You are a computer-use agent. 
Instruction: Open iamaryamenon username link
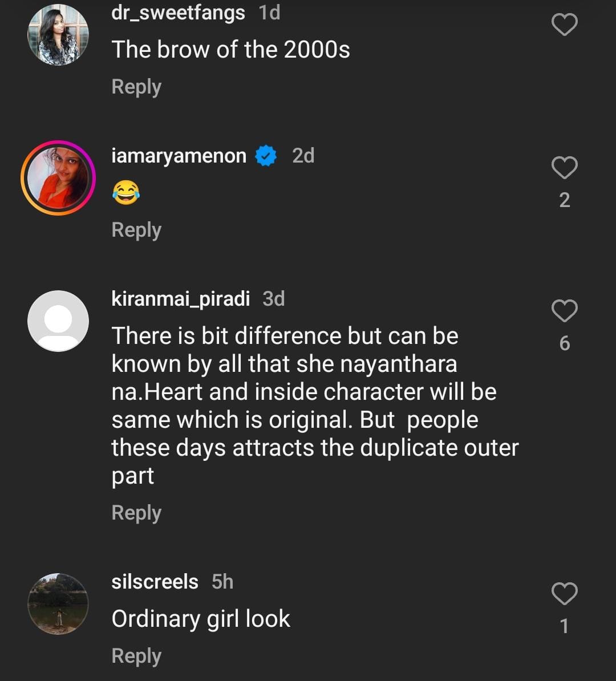pos(179,156)
